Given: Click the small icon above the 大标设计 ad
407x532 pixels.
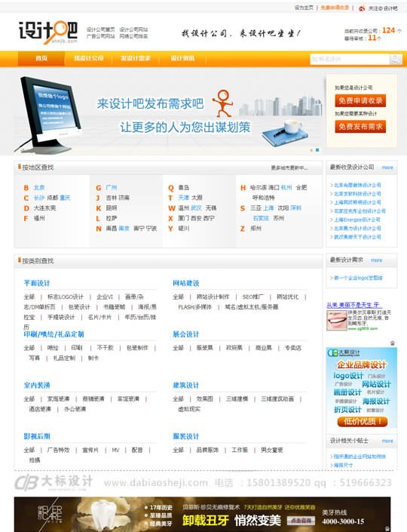Looking at the screenshot, I should (x=393, y=343).
